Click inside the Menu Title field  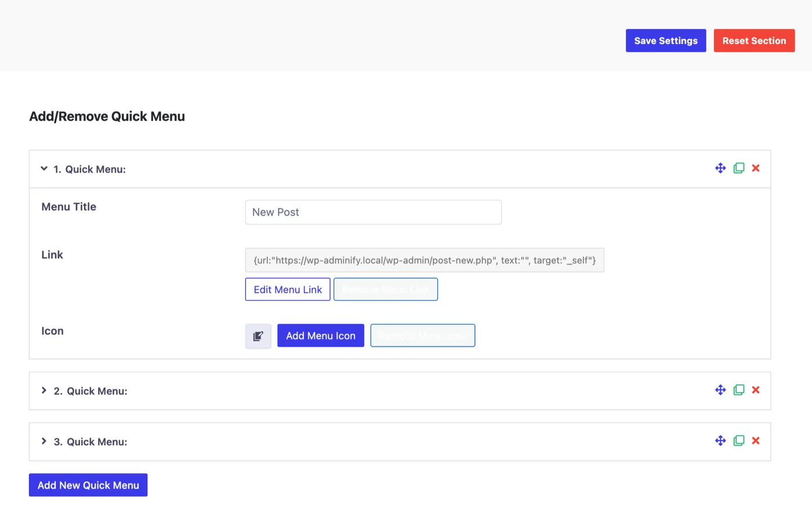coord(373,212)
